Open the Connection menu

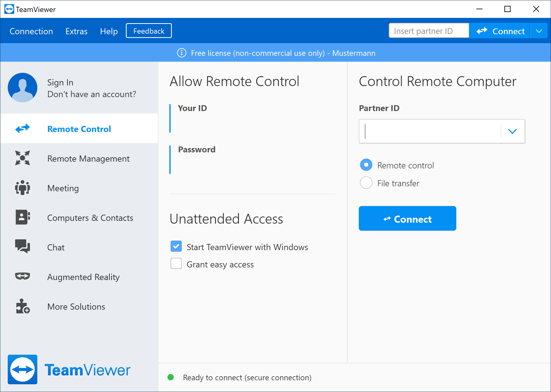(31, 31)
